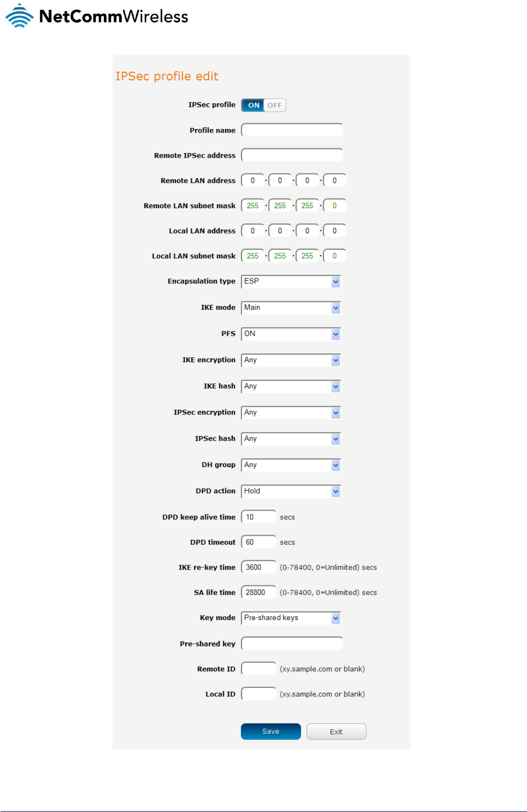The width and height of the screenshot is (527, 812).
Task: Click the SA life time field
Action: (x=258, y=592)
